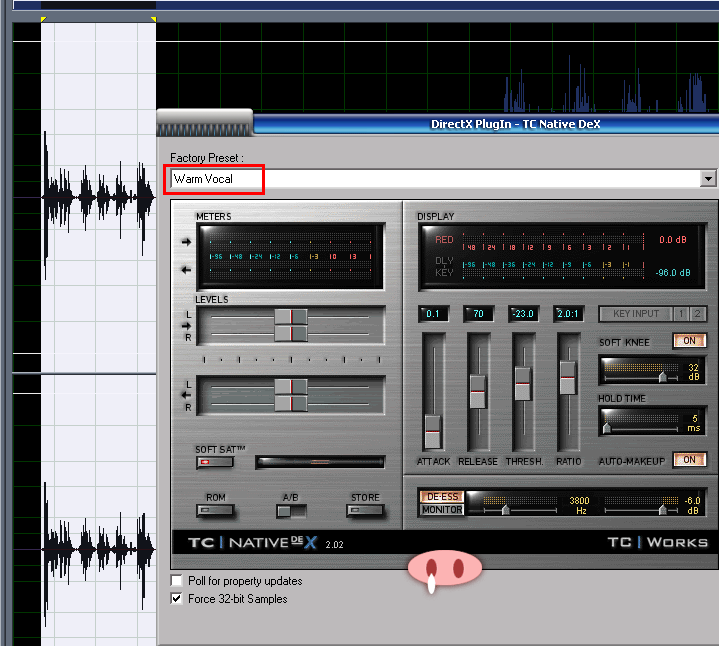Click the DirectX PlugIn title bar
The width and height of the screenshot is (719, 646).
pos(486,124)
